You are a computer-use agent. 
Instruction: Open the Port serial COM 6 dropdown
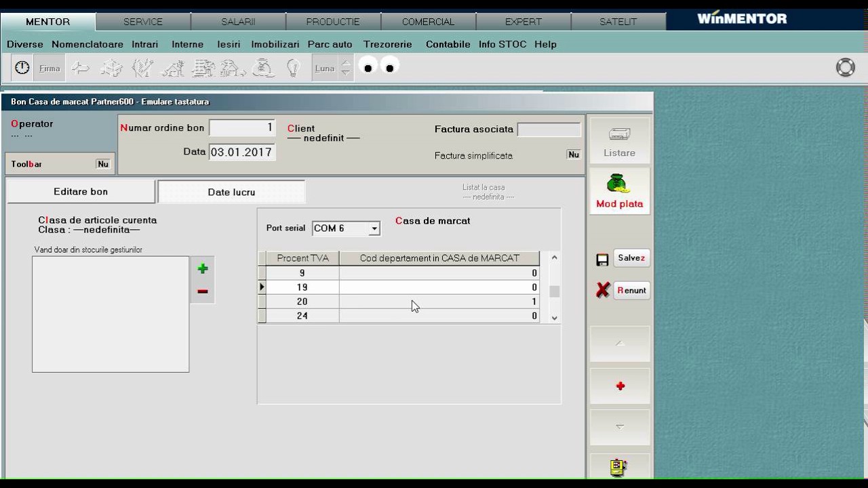[x=374, y=229]
